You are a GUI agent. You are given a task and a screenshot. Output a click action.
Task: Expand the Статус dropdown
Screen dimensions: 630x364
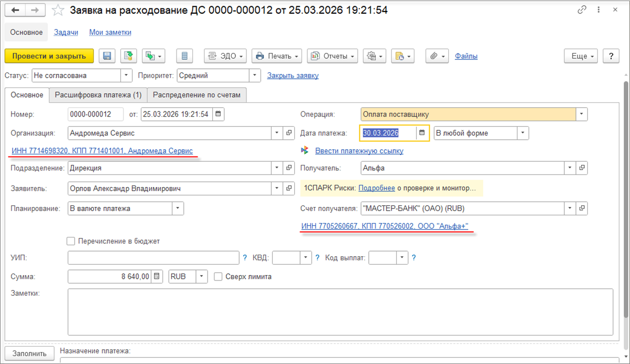(x=126, y=76)
